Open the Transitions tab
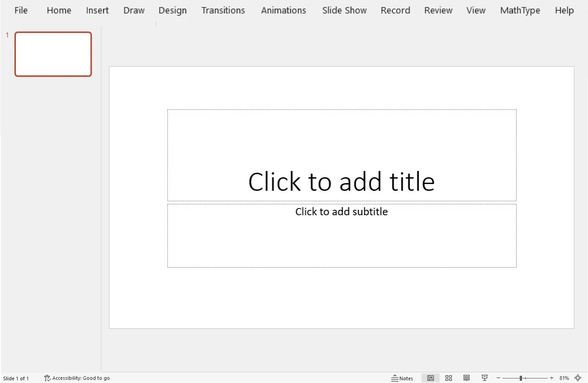 (x=223, y=10)
